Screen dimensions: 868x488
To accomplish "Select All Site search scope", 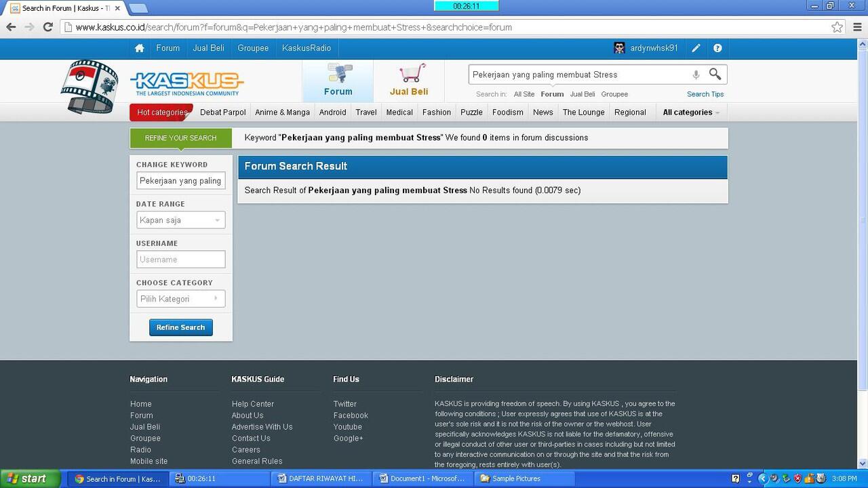I will (524, 94).
